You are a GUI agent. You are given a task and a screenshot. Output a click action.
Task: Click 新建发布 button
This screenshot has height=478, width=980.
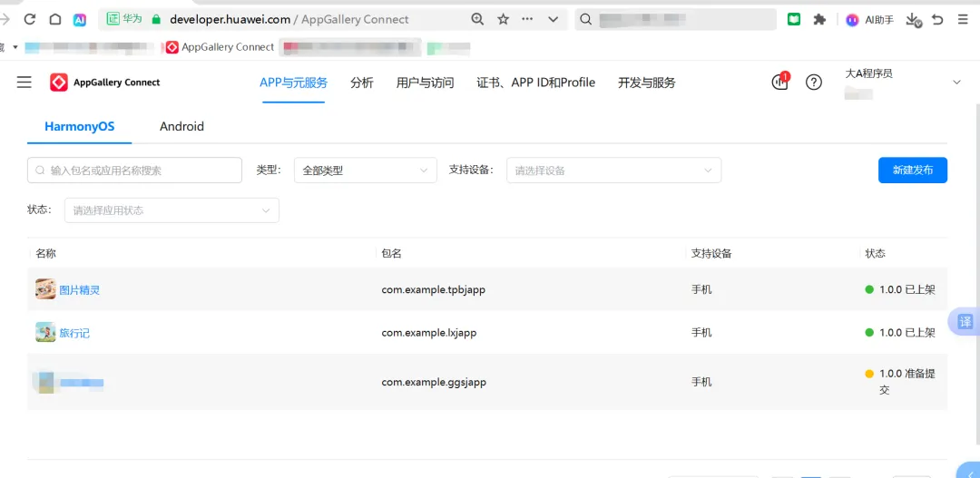click(913, 170)
